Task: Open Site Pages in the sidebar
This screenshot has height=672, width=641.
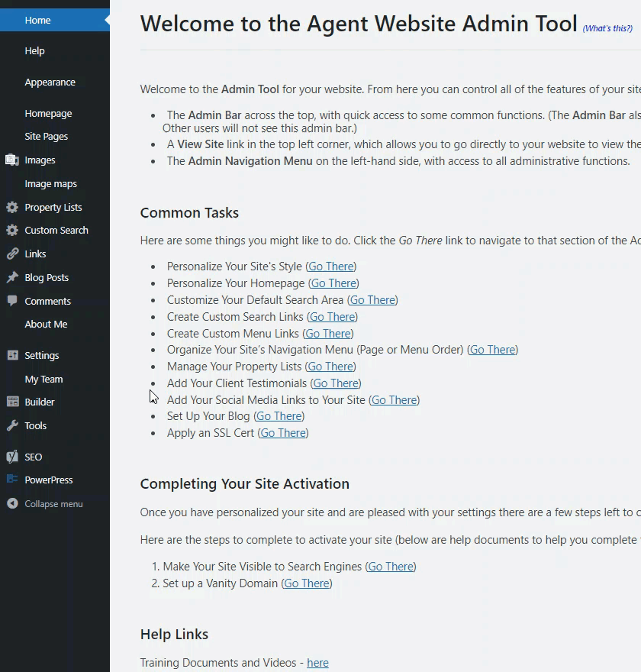Action: pyautogui.click(x=46, y=137)
